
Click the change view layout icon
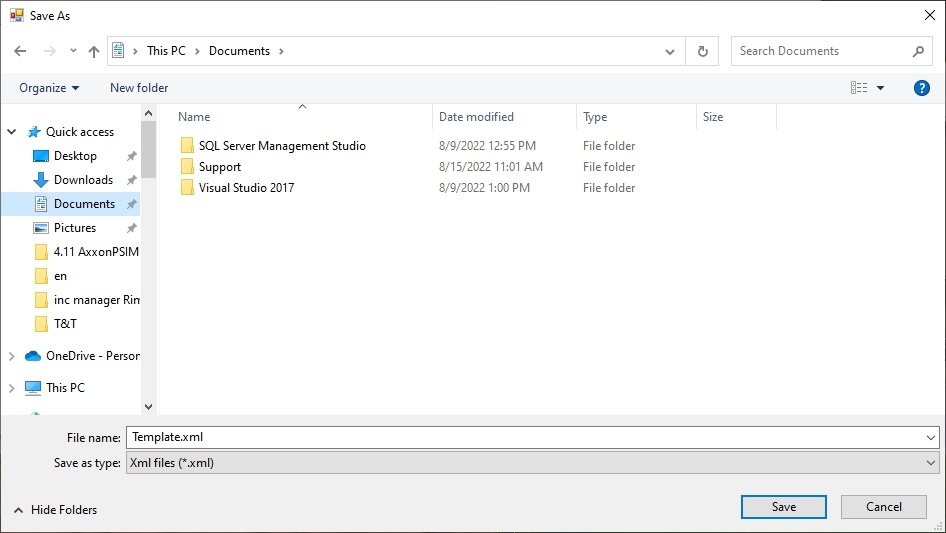[859, 88]
